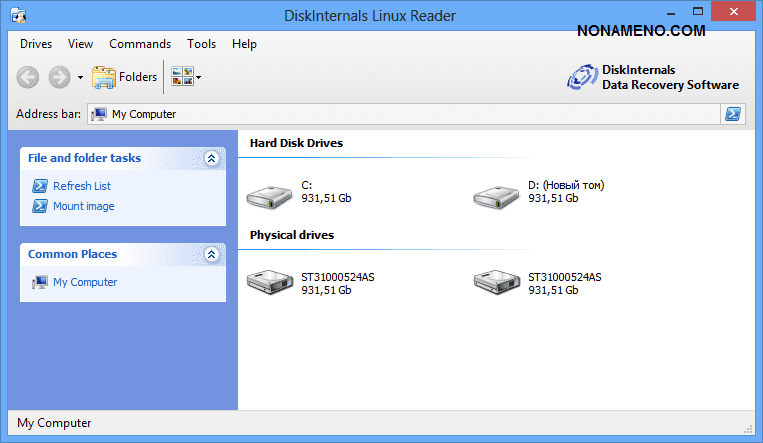
Task: Click the Forward navigation arrow icon
Action: pyautogui.click(x=59, y=77)
